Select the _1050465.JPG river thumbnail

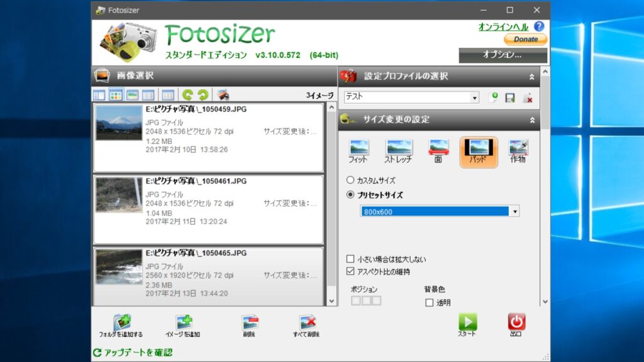click(119, 266)
